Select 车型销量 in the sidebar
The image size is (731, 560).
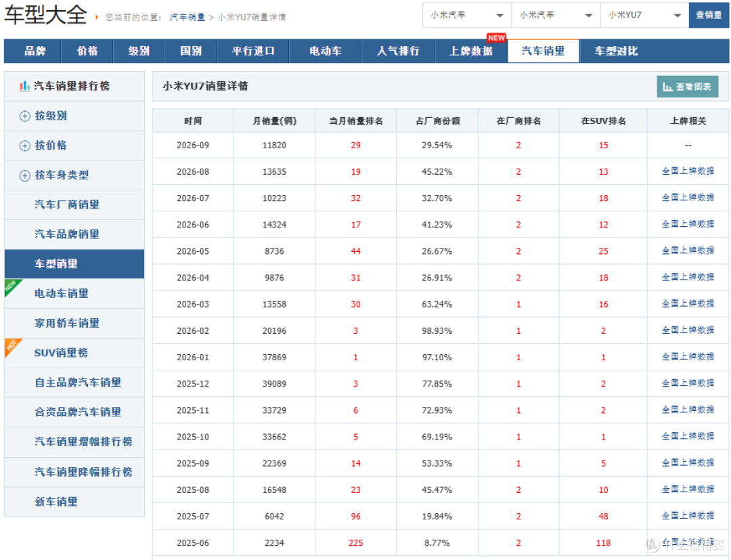pyautogui.click(x=74, y=264)
